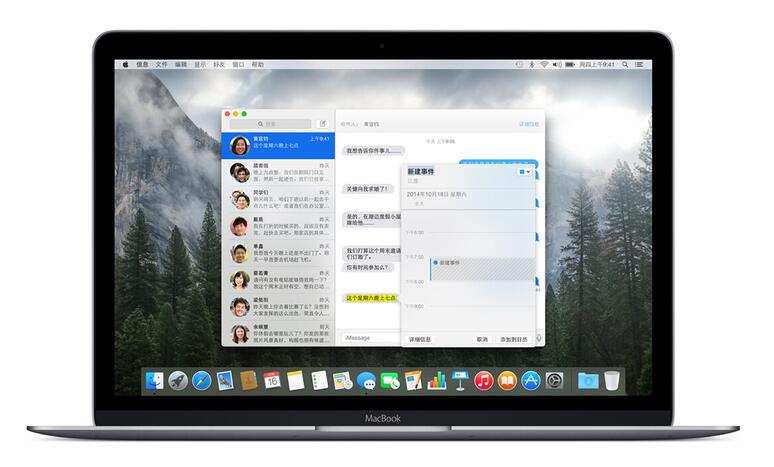
Task: Click Spotlight magnifier in menu bar
Action: [x=625, y=65]
